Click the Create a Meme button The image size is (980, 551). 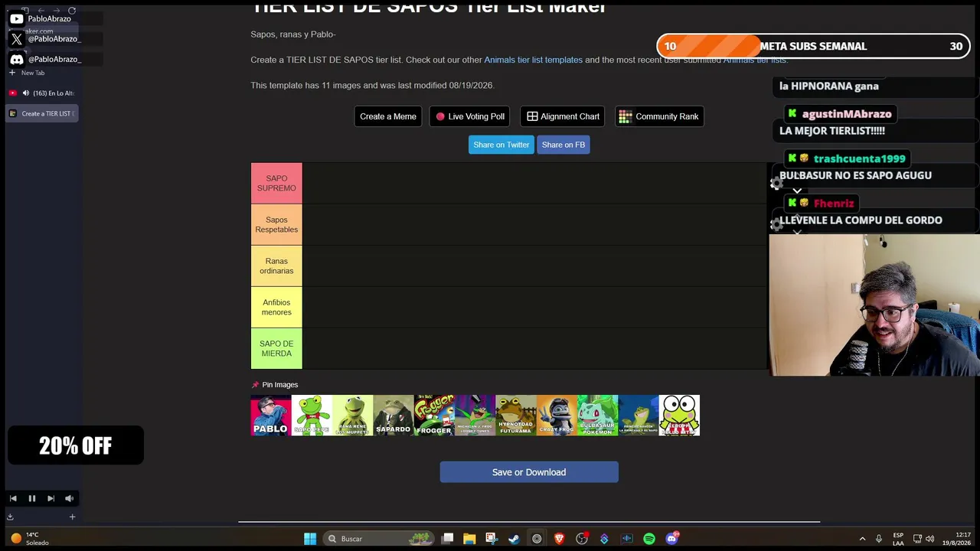(x=388, y=116)
